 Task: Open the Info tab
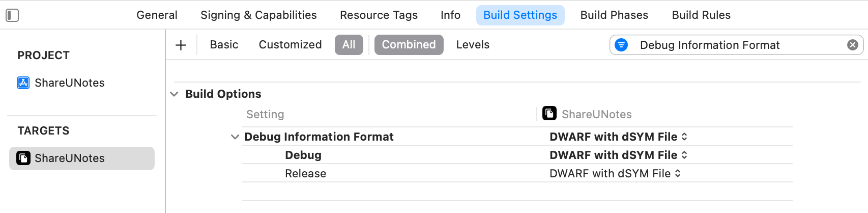[x=450, y=15]
